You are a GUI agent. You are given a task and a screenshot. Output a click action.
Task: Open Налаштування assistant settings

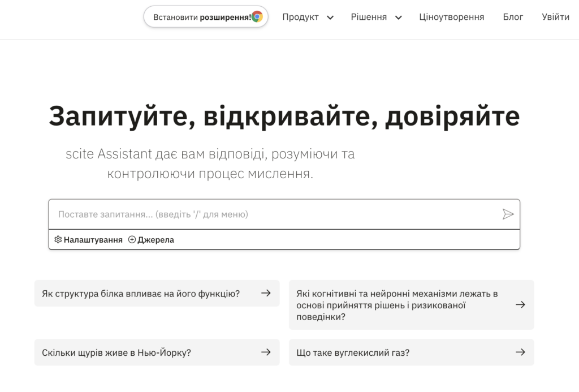coord(93,240)
